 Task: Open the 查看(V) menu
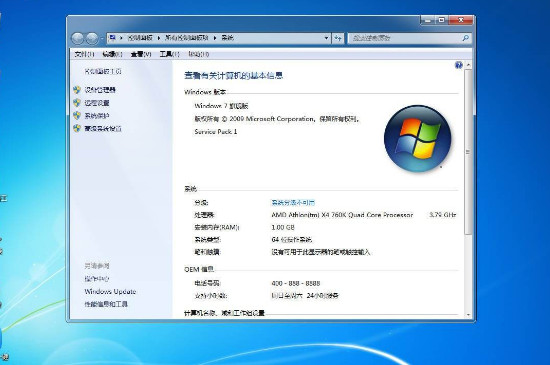point(141,54)
